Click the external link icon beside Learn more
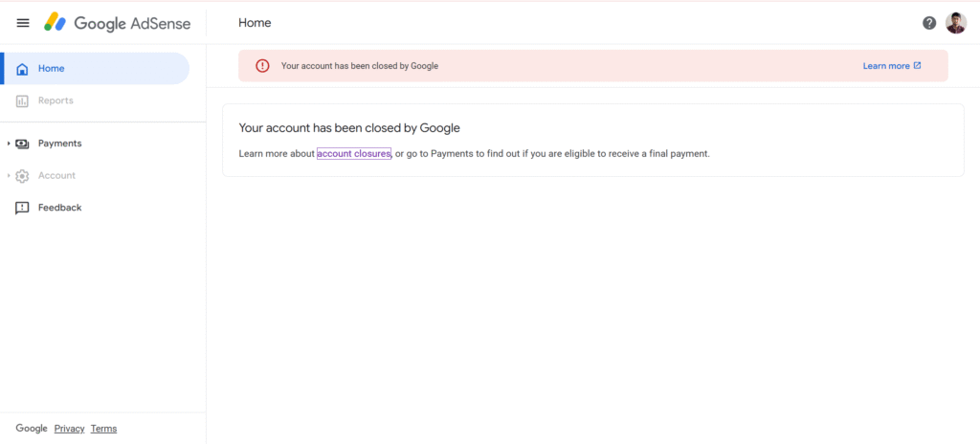This screenshot has width=980, height=444. click(x=918, y=66)
